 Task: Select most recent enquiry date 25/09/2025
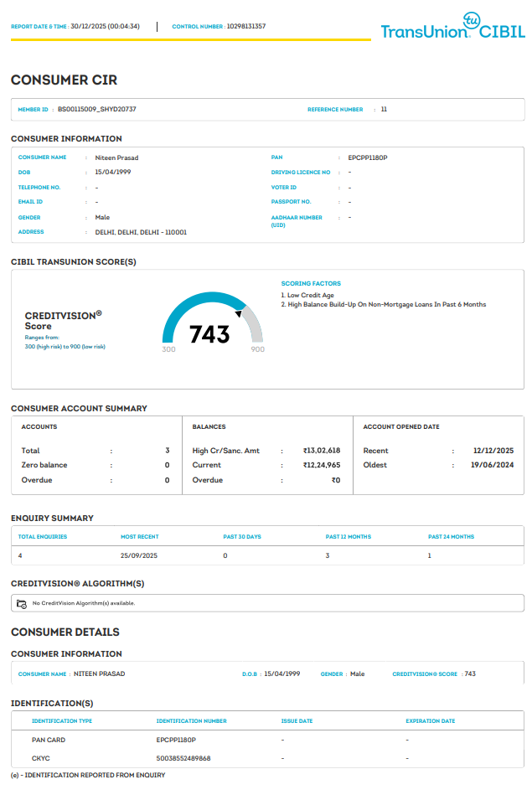pyautogui.click(x=139, y=555)
